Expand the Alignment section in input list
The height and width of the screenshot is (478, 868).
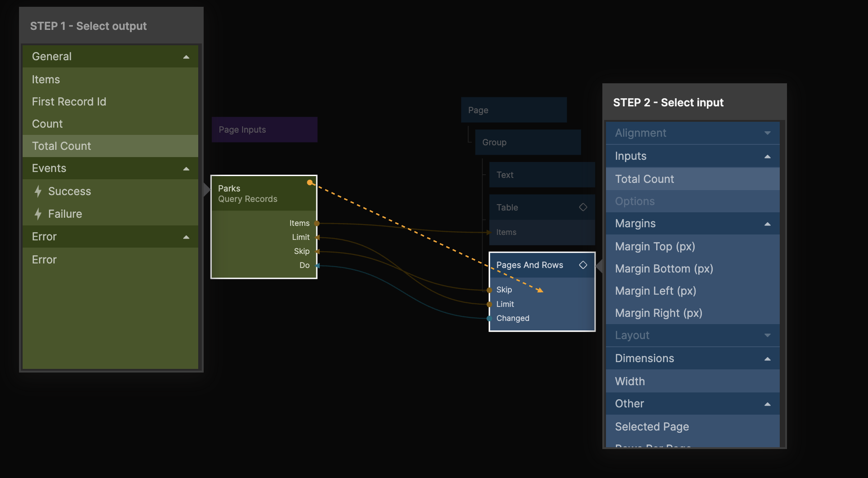(767, 133)
